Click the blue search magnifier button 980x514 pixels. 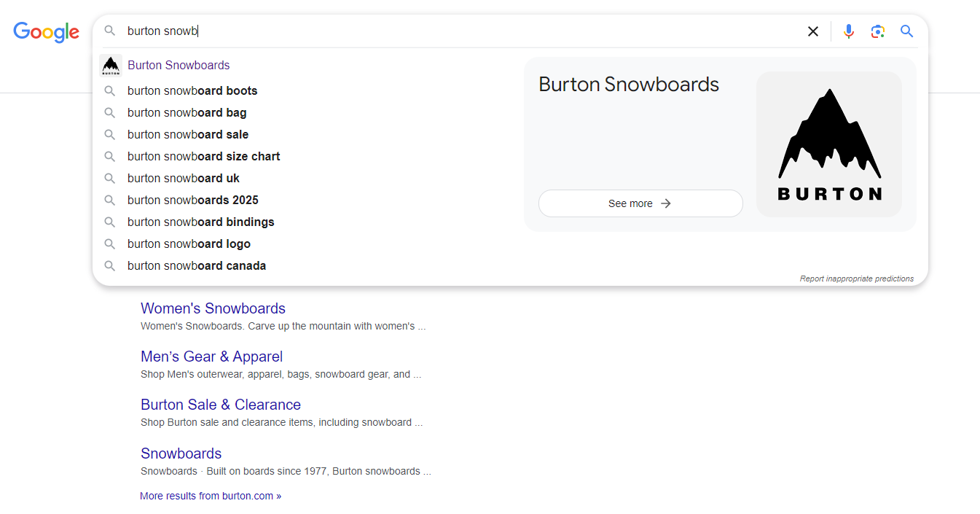[x=907, y=31]
